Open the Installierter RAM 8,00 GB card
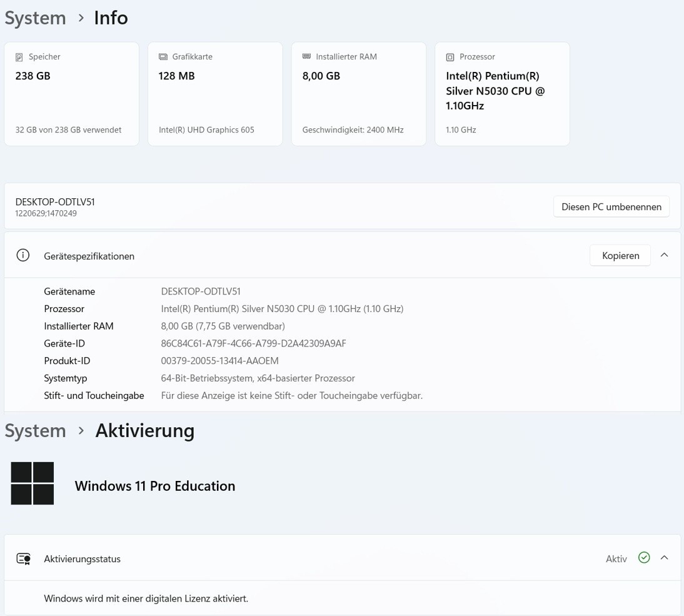This screenshot has width=684, height=616. tap(359, 94)
